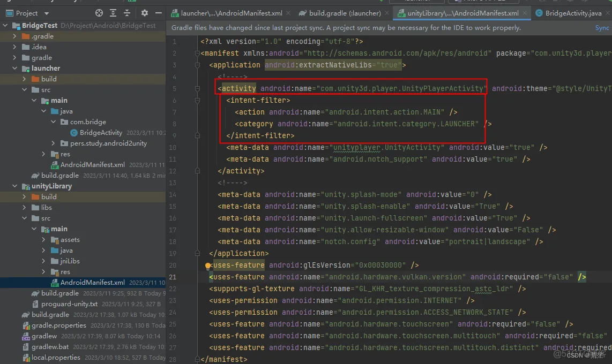Click android.intent.action.MAIN text on line 7
612x364 pixels.
(386, 112)
